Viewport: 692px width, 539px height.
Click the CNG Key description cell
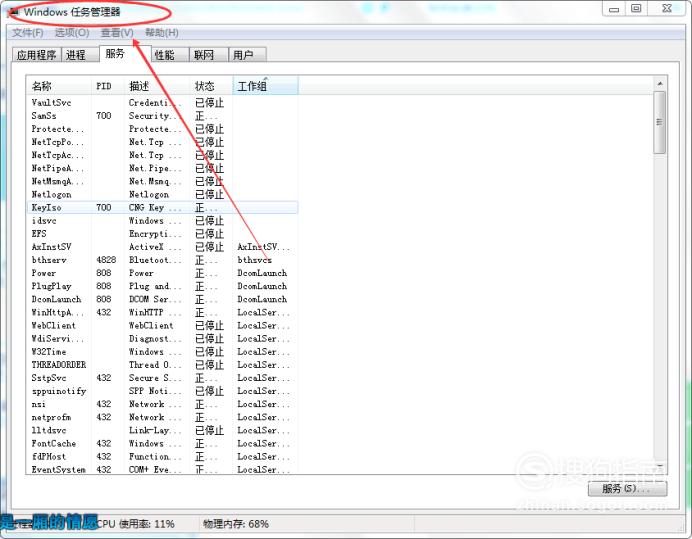click(x=155, y=207)
